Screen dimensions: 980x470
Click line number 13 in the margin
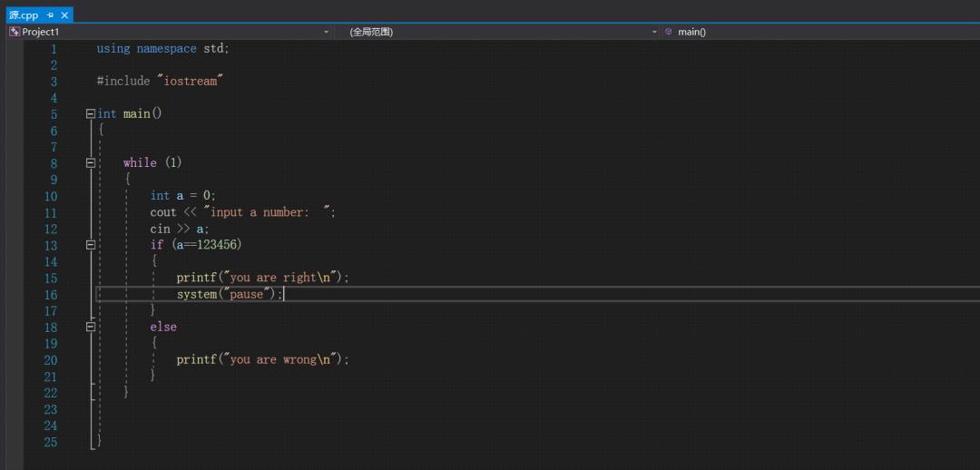point(50,245)
